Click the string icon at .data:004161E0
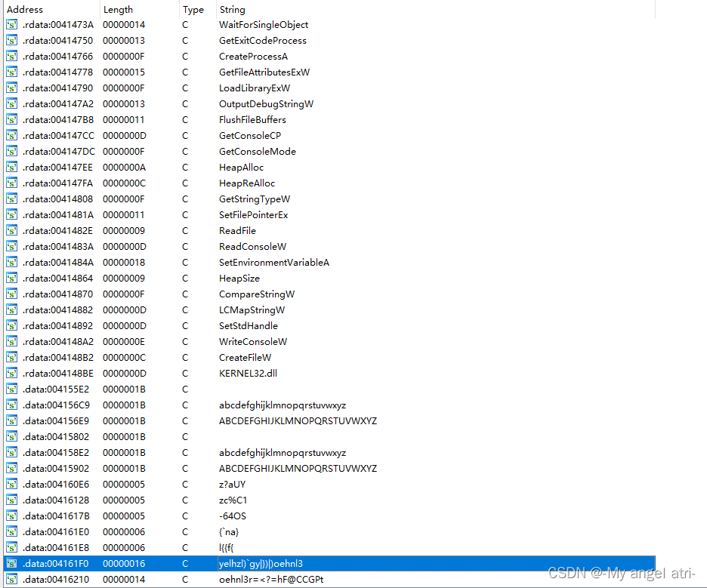This screenshot has width=707, height=588. pyautogui.click(x=12, y=532)
